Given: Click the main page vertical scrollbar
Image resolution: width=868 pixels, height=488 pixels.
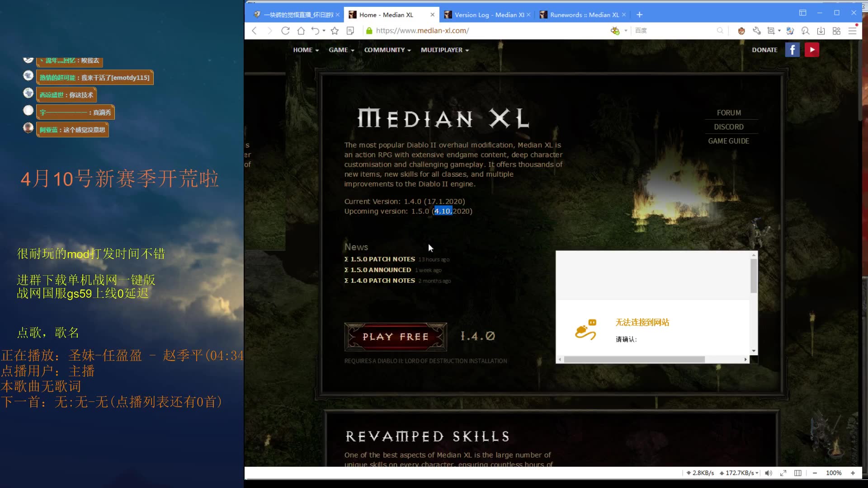Looking at the screenshot, I should 860,81.
